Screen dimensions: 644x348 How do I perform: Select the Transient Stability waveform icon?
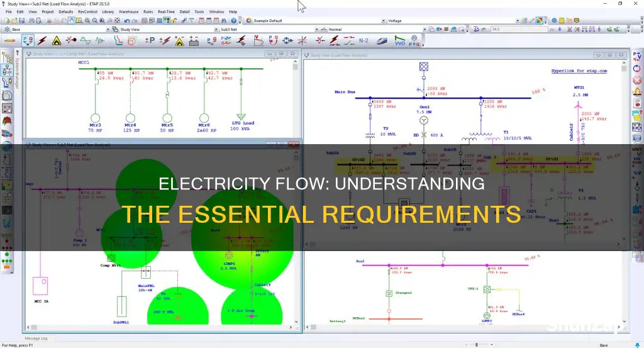click(x=100, y=41)
